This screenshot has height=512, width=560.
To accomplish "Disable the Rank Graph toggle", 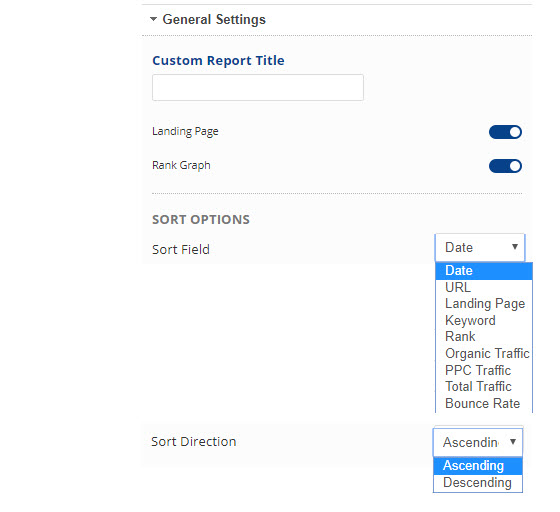I will [x=505, y=166].
